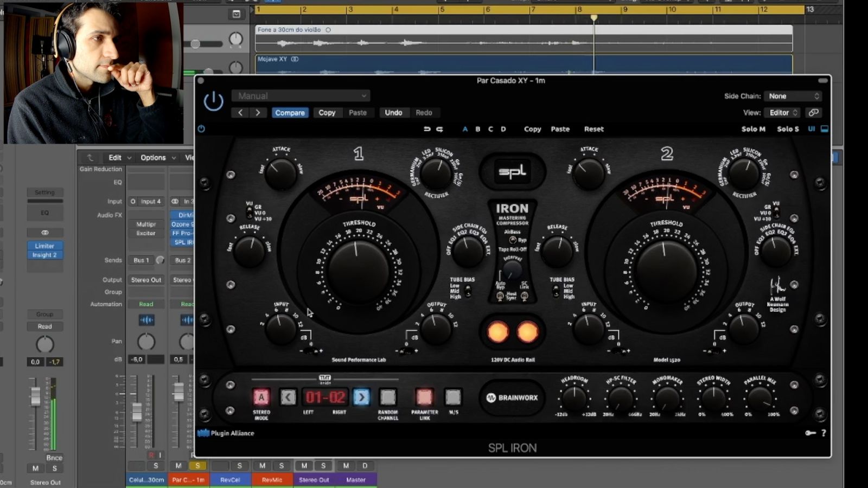Click channel 1 Rectifier selector knob

(x=436, y=174)
